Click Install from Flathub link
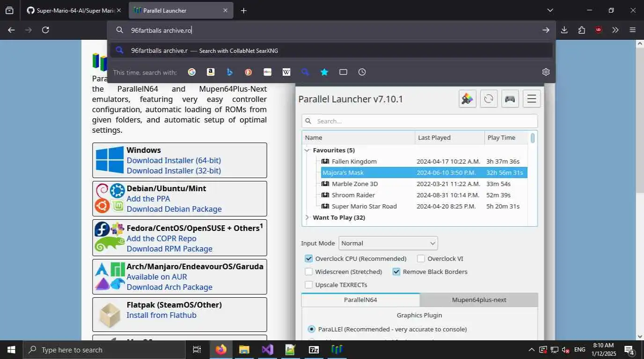This screenshot has width=644, height=359. [x=161, y=315]
